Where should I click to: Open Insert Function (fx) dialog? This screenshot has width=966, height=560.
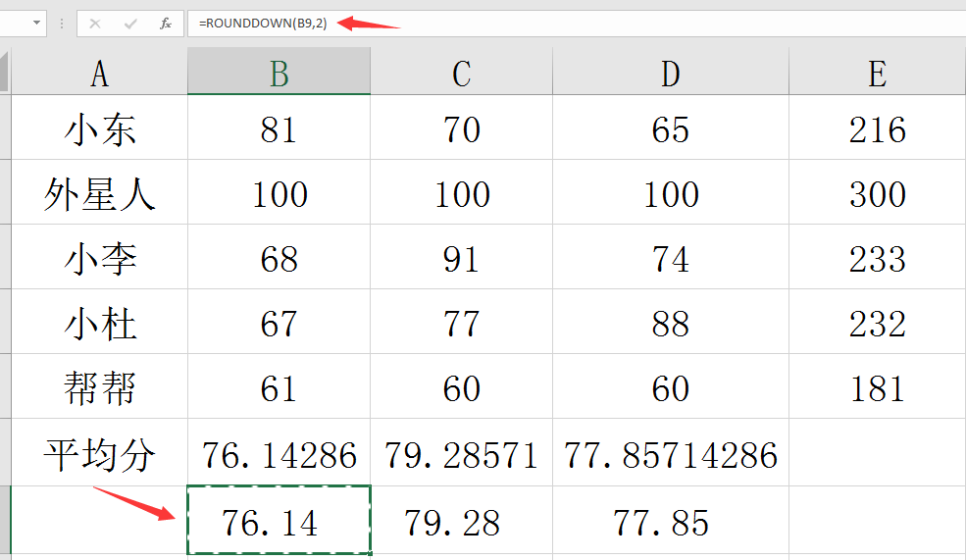point(165,24)
